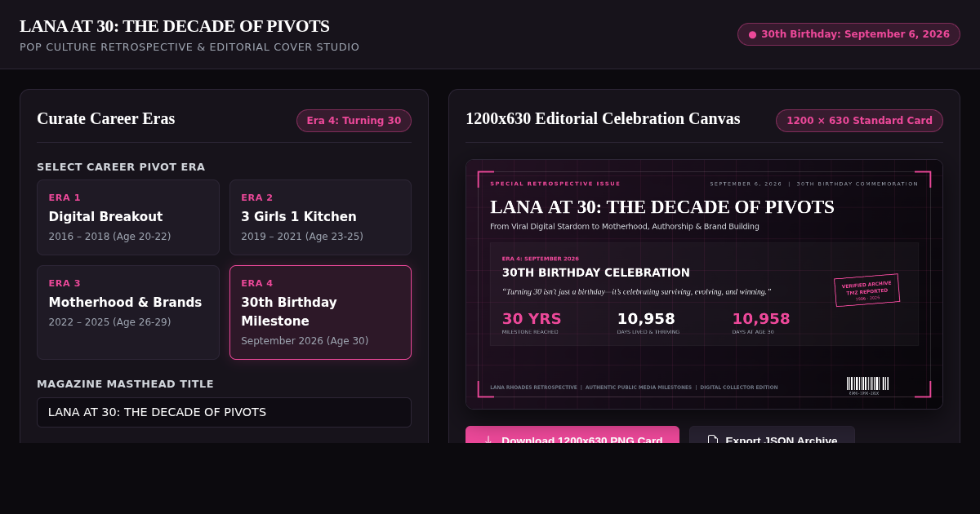Edit the Magazine Masthead Title field
The width and height of the screenshot is (980, 514).
(x=224, y=412)
